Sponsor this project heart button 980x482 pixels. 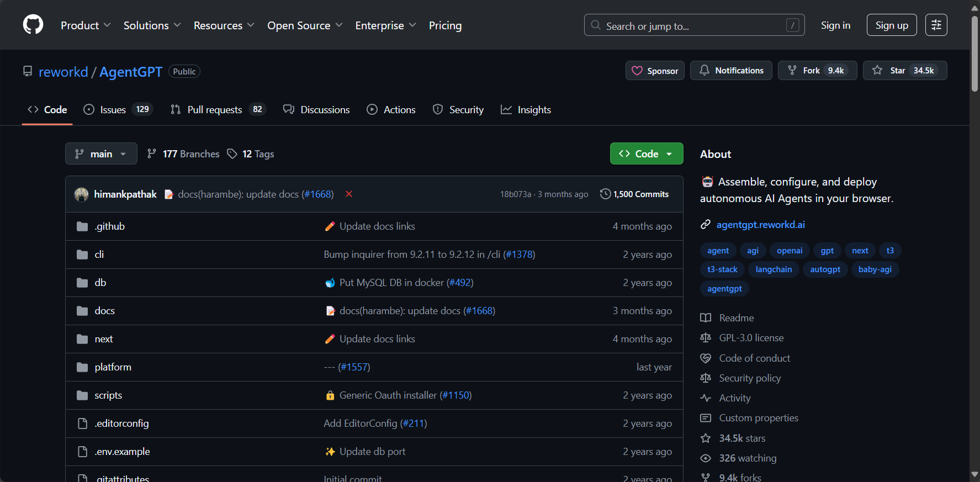pos(655,71)
